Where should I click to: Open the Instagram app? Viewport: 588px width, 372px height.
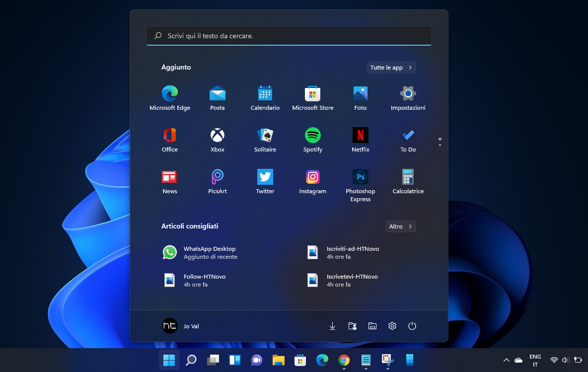point(312,182)
